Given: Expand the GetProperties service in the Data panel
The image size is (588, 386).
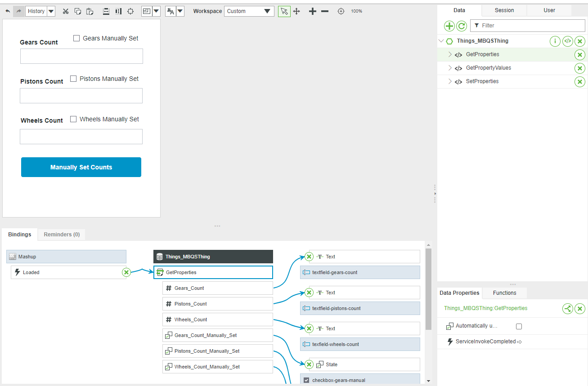Looking at the screenshot, I should pyautogui.click(x=449, y=54).
